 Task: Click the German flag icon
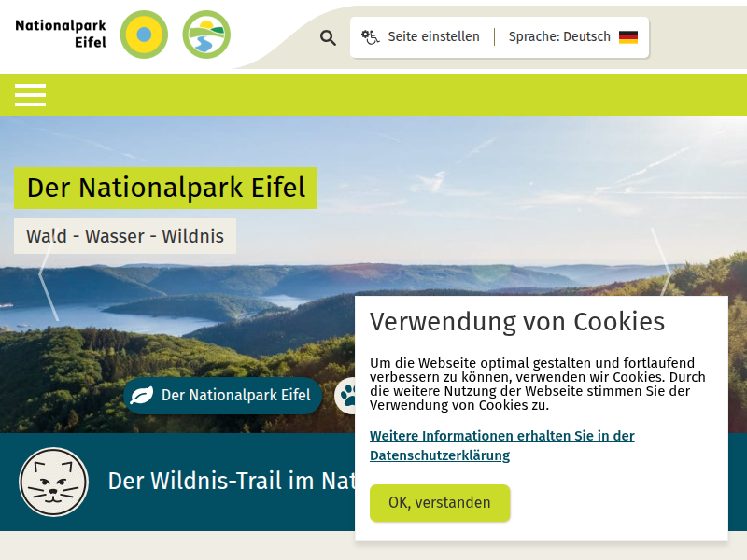click(628, 36)
